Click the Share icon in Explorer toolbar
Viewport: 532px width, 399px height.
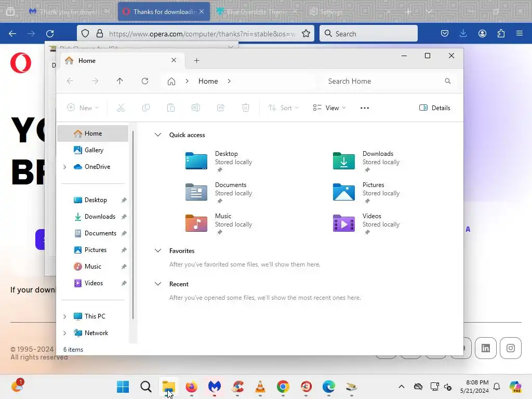point(221,108)
